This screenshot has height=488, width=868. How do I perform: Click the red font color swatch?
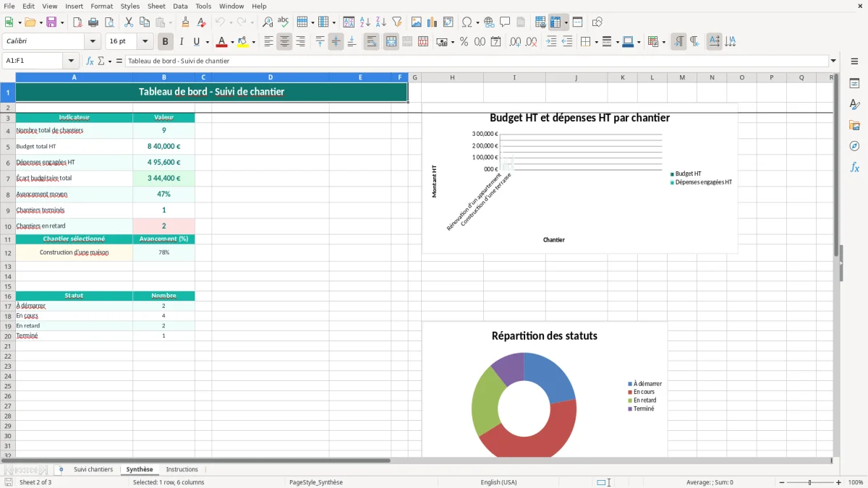pos(222,42)
